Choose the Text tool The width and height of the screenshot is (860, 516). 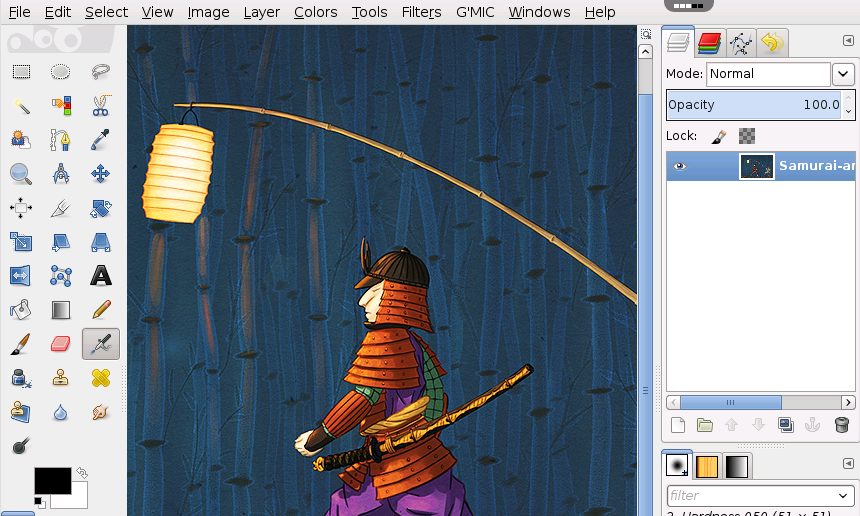click(x=101, y=275)
